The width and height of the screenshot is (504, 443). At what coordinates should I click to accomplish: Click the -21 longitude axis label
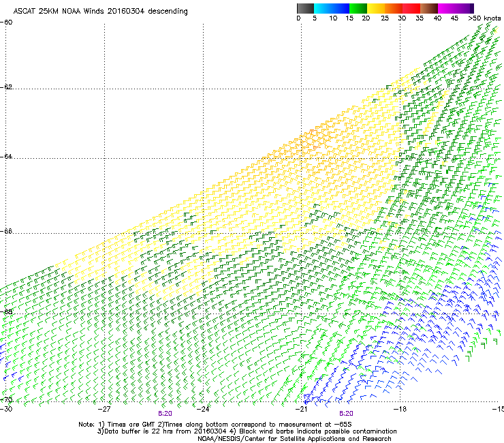301,409
